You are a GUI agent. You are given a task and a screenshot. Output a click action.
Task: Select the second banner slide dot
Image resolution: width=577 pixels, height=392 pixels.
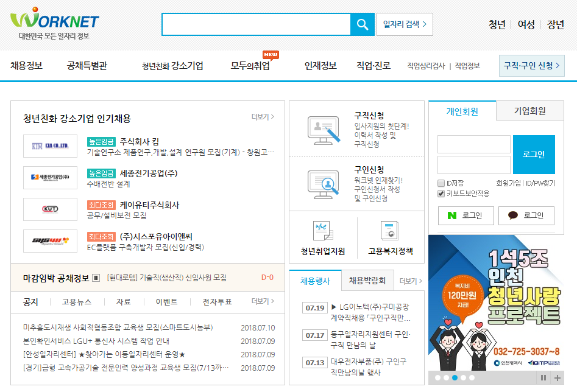tap(446, 377)
